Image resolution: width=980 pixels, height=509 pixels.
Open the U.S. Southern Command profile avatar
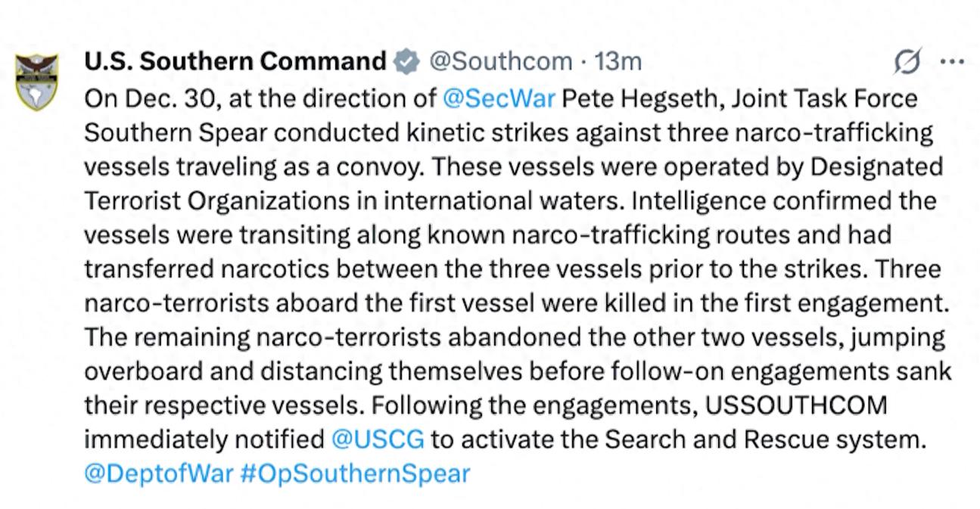(x=37, y=82)
